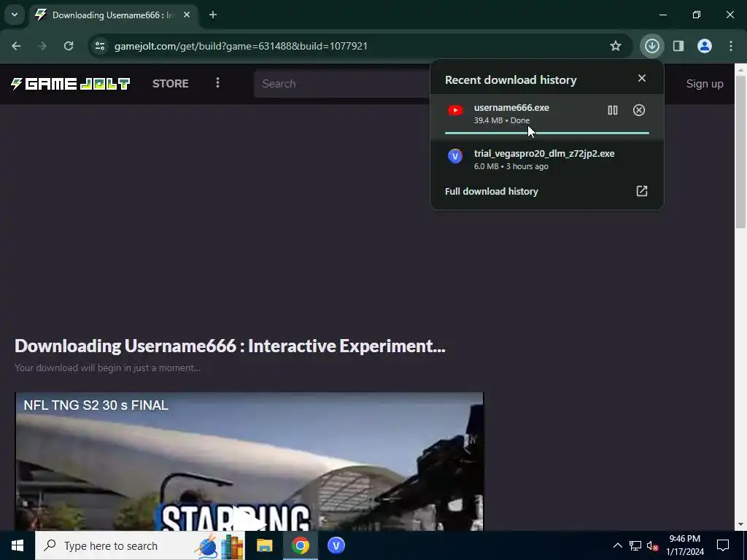
Task: Play the NFL TNG S2 video
Action: 249,521
